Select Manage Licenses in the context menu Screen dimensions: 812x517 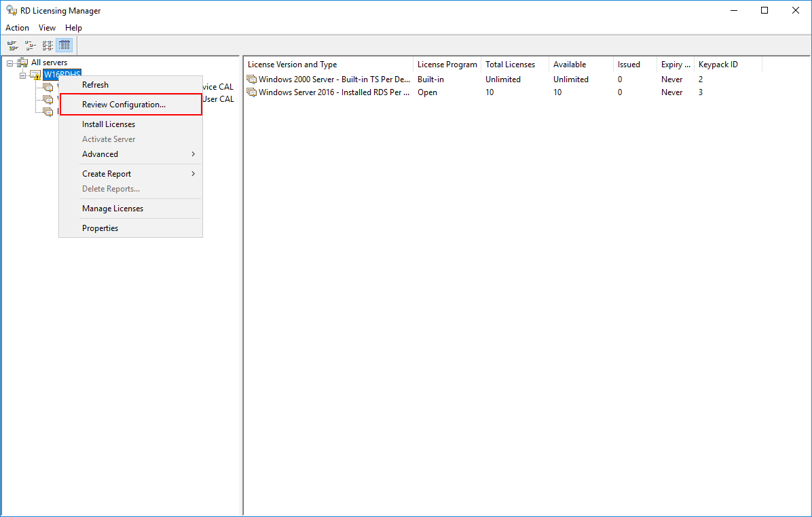130,209
